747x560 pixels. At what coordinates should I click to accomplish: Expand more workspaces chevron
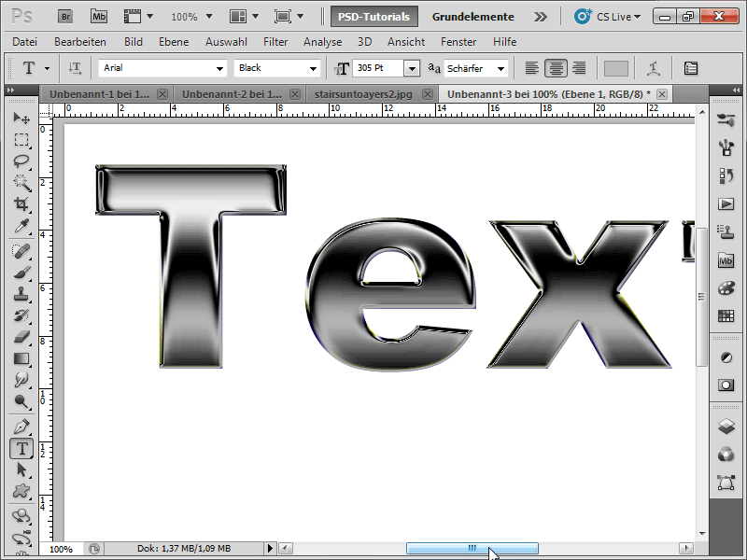tap(541, 17)
